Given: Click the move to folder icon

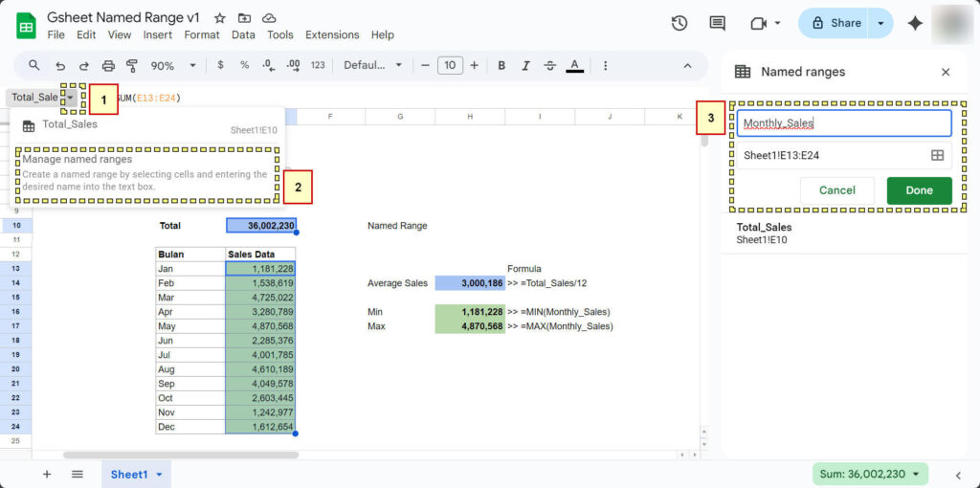Looking at the screenshot, I should [244, 18].
